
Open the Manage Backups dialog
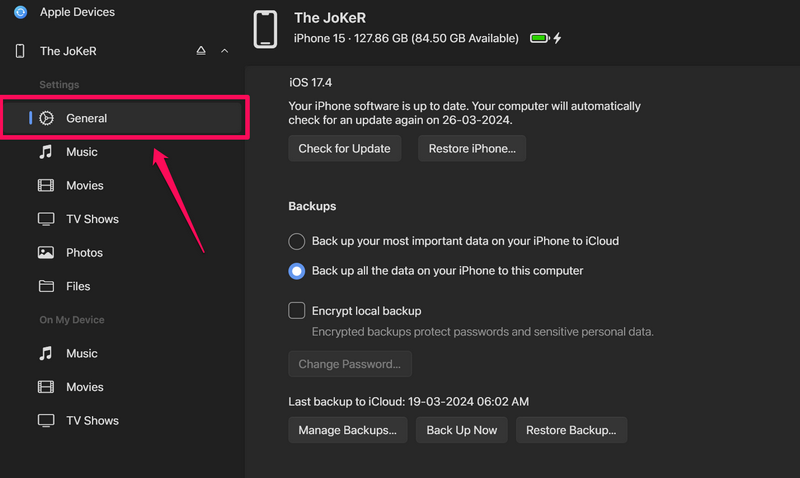point(348,430)
